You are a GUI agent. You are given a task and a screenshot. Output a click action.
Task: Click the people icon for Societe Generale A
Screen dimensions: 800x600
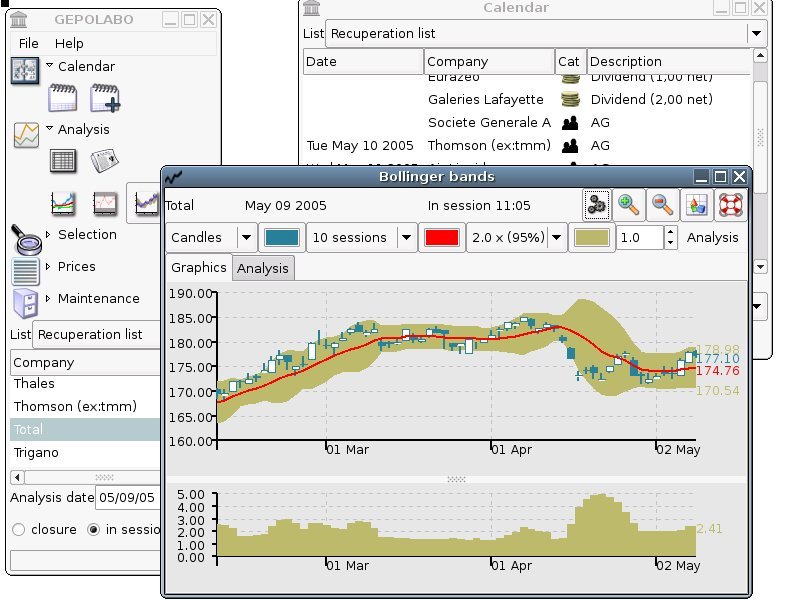click(x=570, y=122)
